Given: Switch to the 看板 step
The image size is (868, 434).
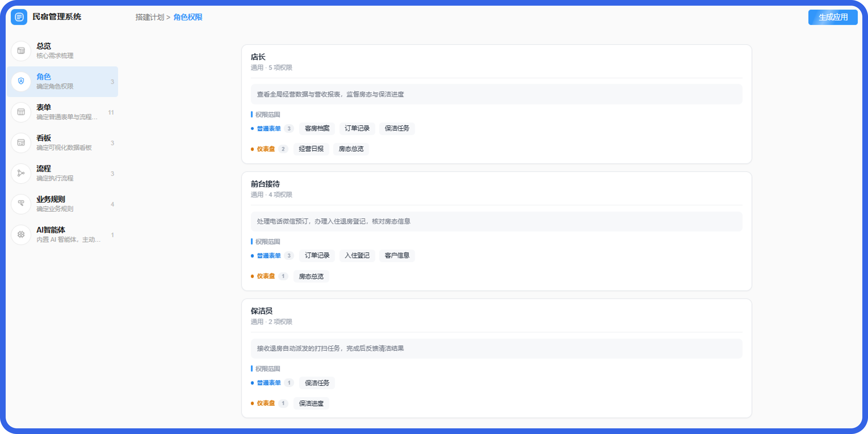Looking at the screenshot, I should pos(63,143).
